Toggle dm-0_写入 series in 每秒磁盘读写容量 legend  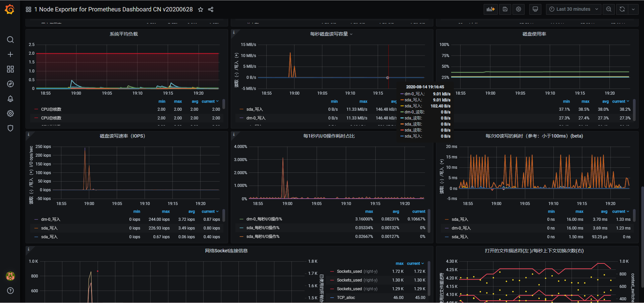256,118
